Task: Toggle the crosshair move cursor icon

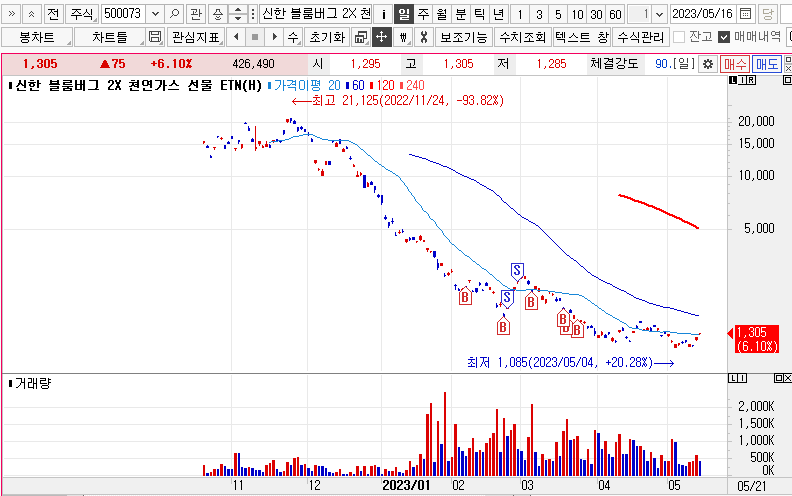Action: tap(381, 37)
